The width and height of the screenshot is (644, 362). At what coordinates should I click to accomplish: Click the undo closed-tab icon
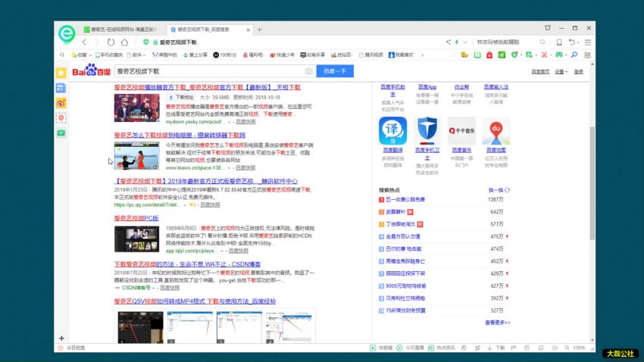tap(572, 42)
